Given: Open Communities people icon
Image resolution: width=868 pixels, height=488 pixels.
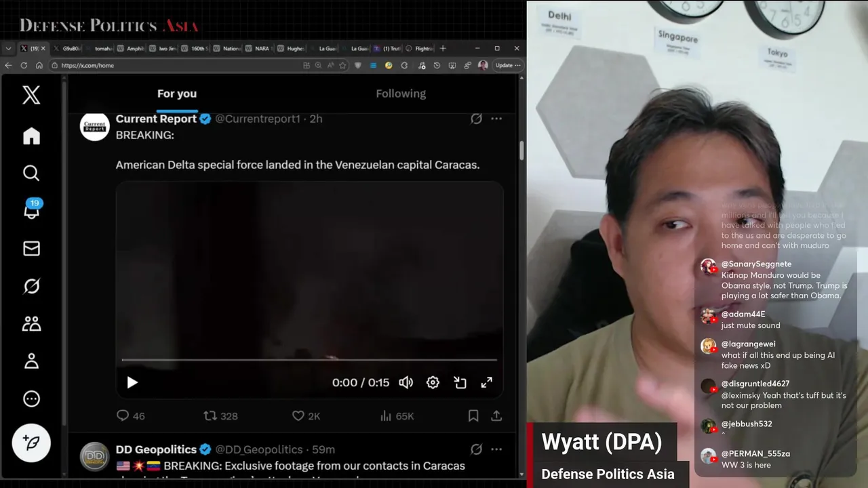Looking at the screenshot, I should 31,324.
